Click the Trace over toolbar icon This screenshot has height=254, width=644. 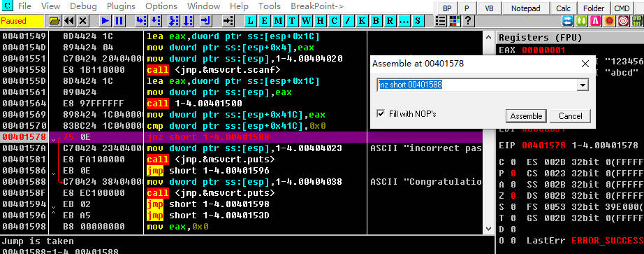point(188,20)
